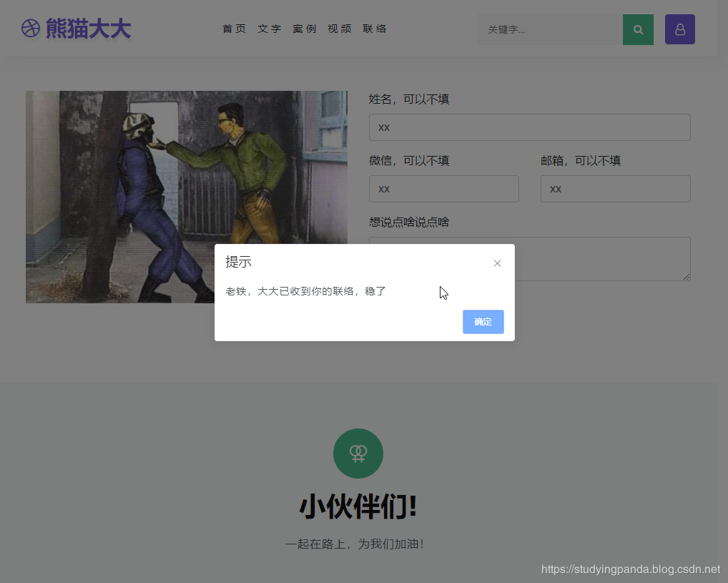This screenshot has width=728, height=583.
Task: Dismiss the dialog via the × icon
Action: pyautogui.click(x=497, y=263)
